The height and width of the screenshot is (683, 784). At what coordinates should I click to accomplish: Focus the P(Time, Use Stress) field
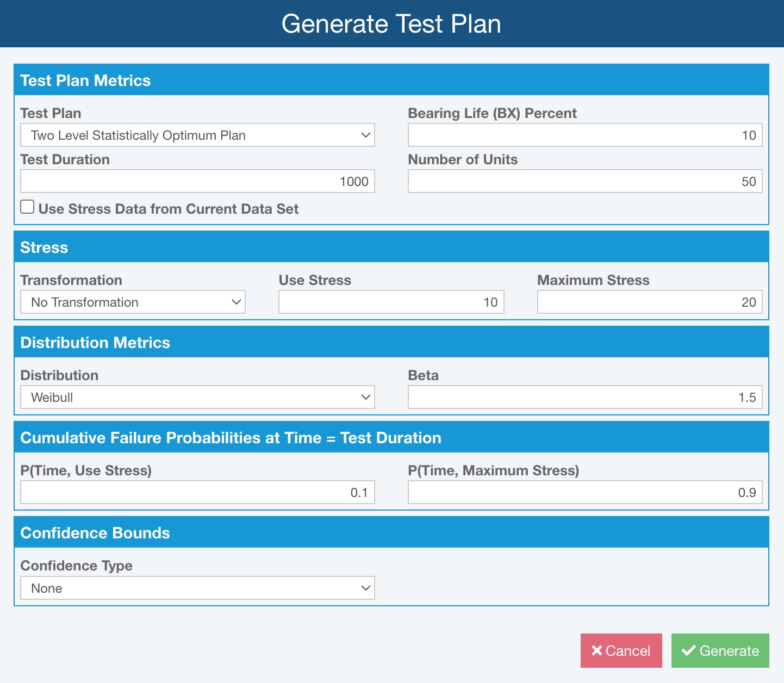pyautogui.click(x=197, y=492)
